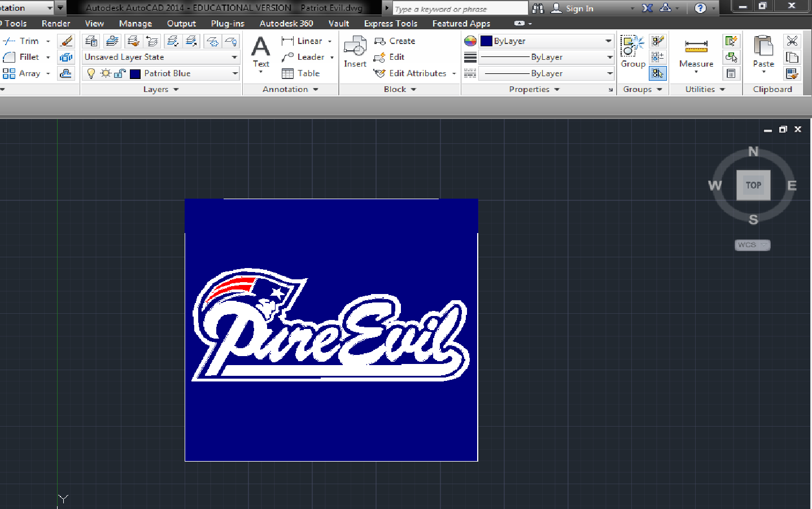The height and width of the screenshot is (509, 812).
Task: Toggle Group Selection on/off button
Action: (x=657, y=73)
